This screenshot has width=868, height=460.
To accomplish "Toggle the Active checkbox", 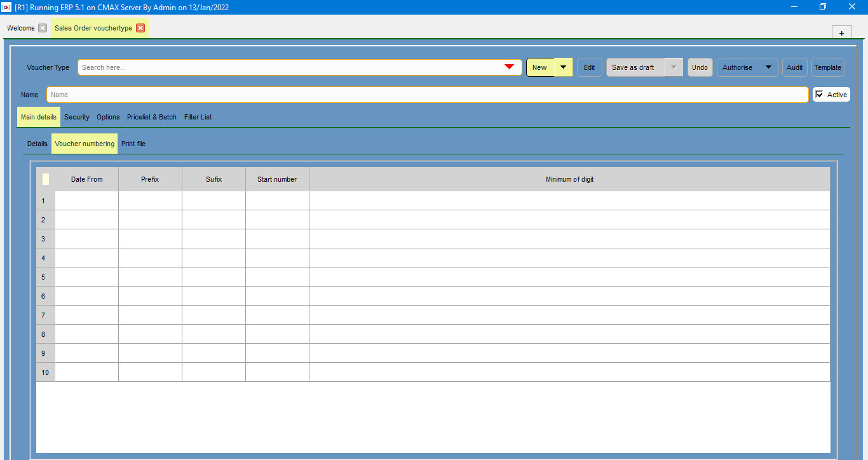I will click(819, 95).
